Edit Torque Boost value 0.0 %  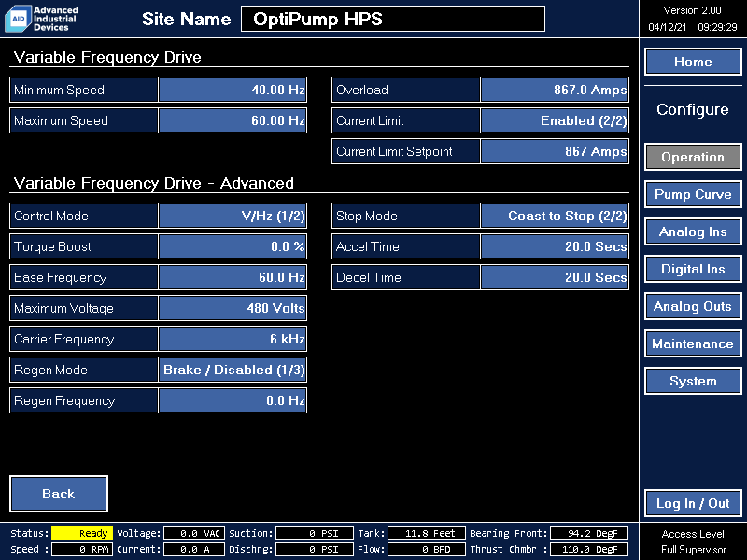(233, 246)
